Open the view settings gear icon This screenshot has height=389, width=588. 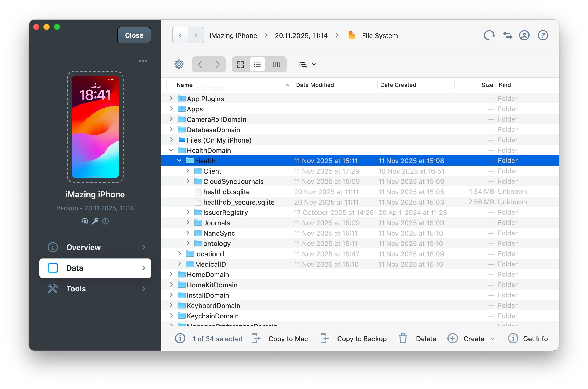[x=179, y=64]
